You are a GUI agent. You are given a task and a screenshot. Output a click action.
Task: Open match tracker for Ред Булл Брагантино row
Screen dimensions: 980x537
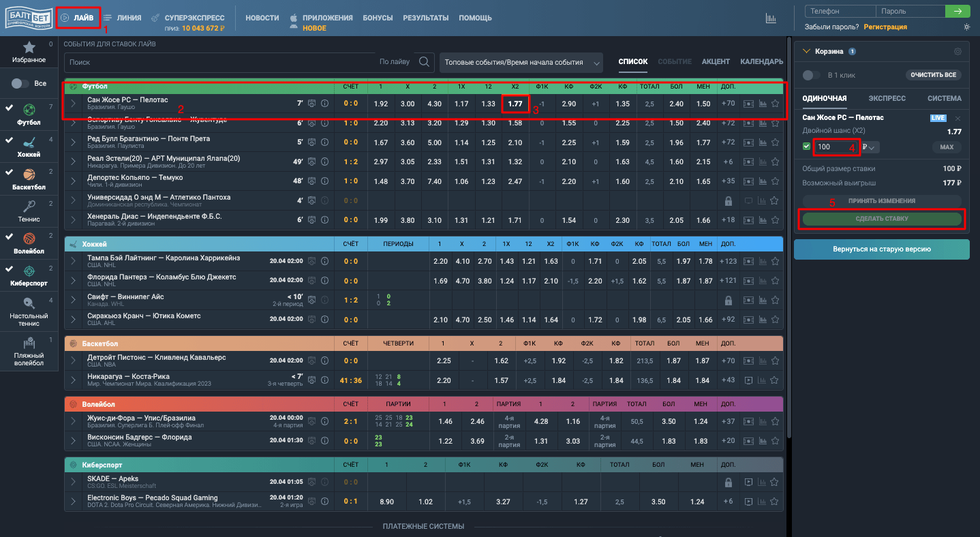click(x=748, y=142)
